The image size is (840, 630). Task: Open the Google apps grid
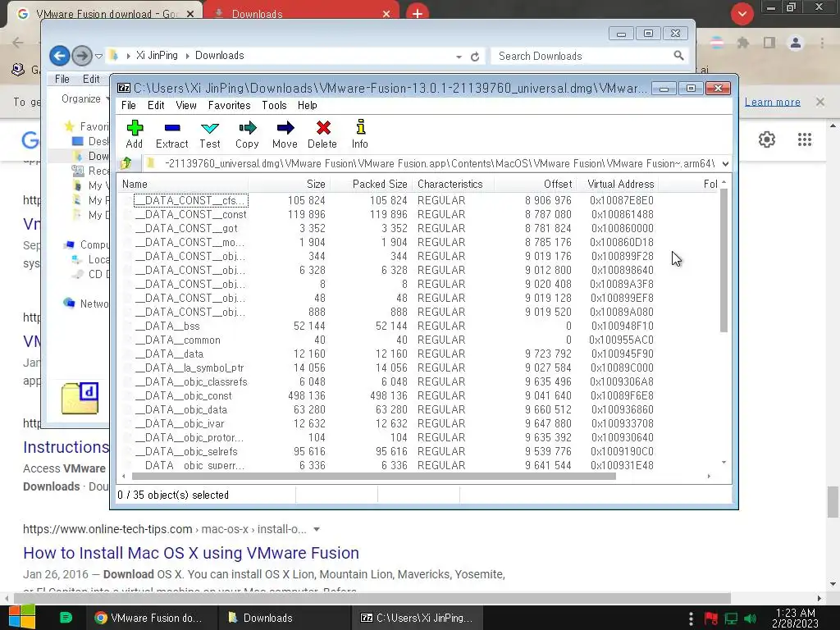click(805, 139)
